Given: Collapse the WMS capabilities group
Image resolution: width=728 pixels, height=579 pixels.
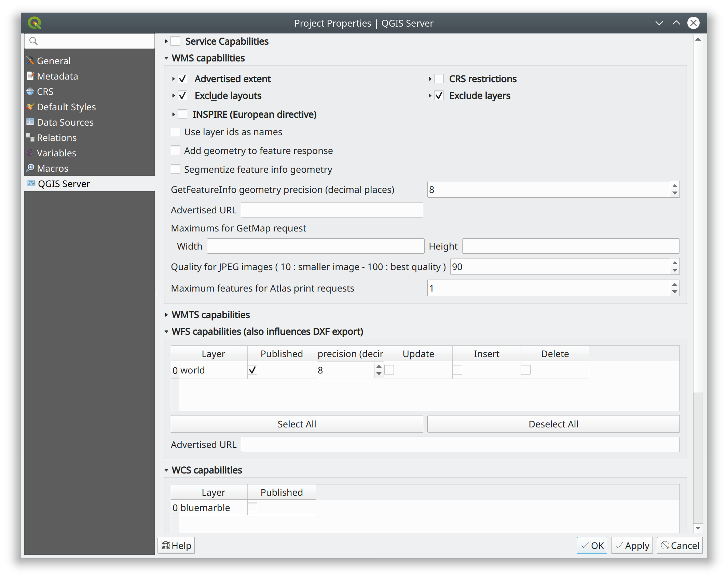Looking at the screenshot, I should (166, 58).
